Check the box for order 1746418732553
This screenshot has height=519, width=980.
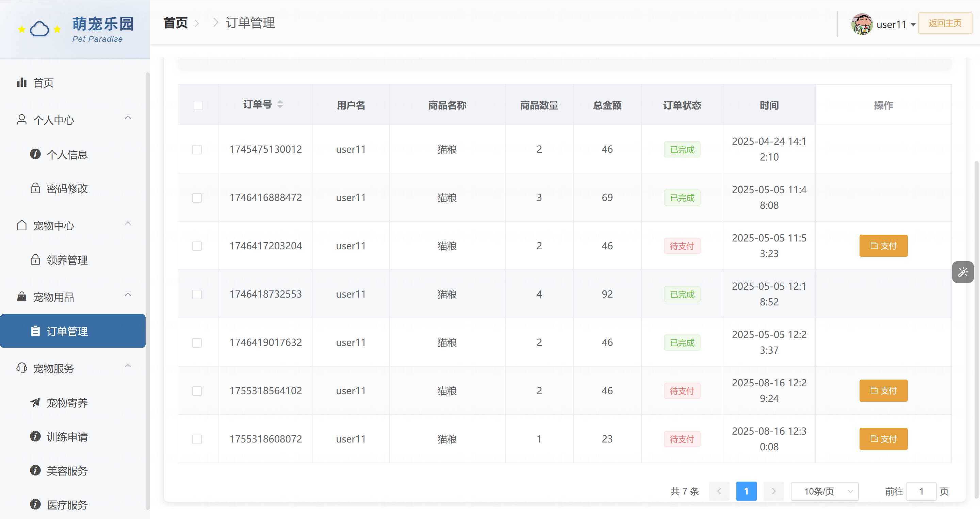click(x=197, y=294)
